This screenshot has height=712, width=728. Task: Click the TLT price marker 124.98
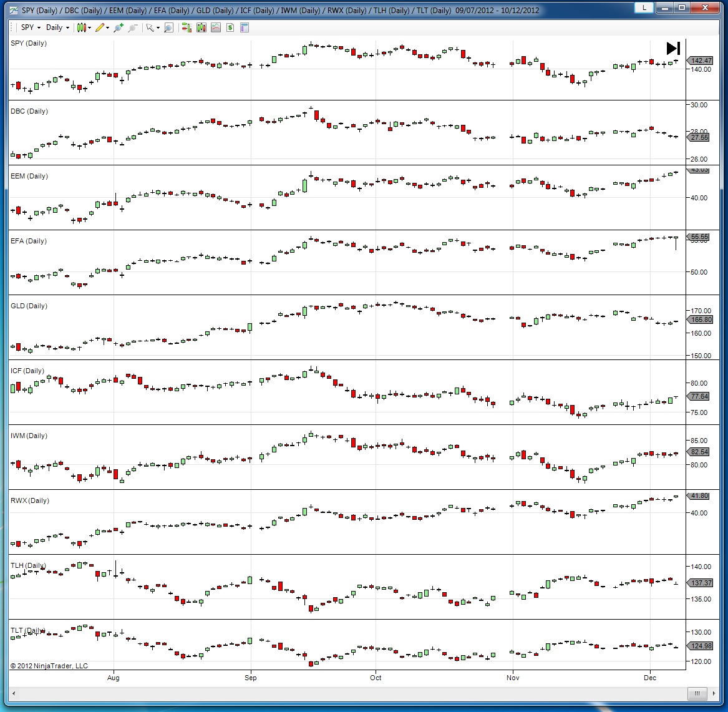(x=700, y=646)
